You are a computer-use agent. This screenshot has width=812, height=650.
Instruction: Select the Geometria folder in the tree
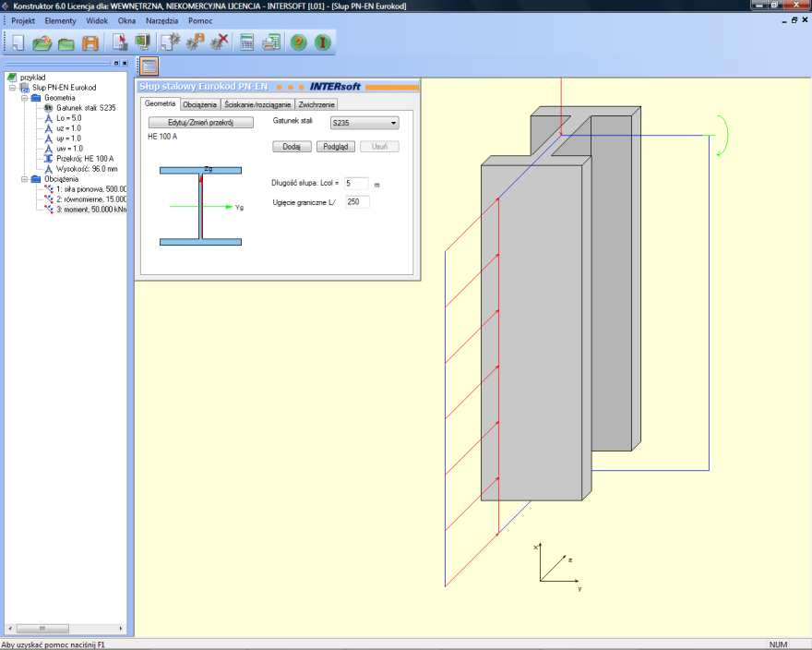tap(60, 98)
